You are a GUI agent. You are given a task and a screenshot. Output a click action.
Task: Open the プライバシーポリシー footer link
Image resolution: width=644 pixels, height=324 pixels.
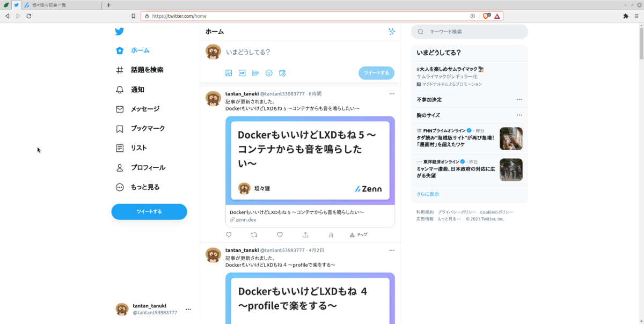457,212
